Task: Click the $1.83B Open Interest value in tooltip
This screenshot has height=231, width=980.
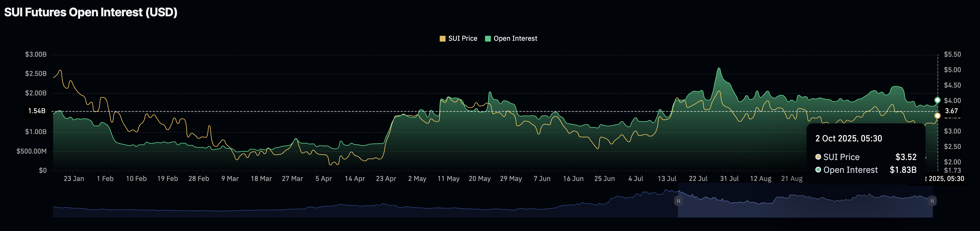Action: click(903, 170)
